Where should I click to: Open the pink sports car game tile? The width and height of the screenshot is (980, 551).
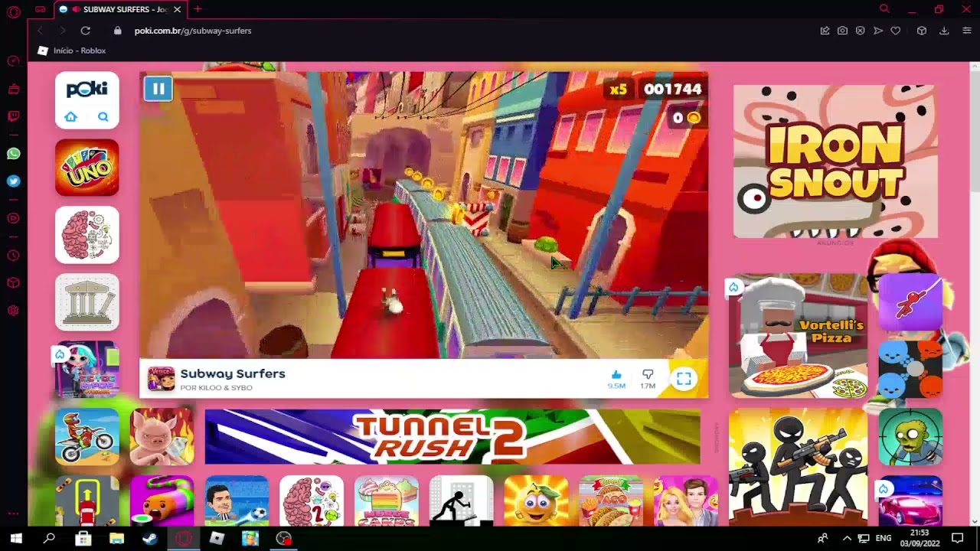(x=910, y=500)
